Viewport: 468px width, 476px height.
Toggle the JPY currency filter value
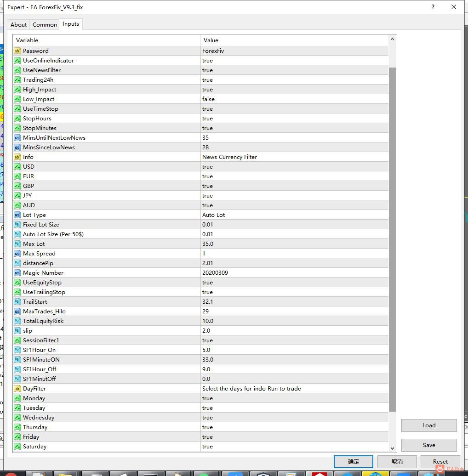[x=294, y=196]
